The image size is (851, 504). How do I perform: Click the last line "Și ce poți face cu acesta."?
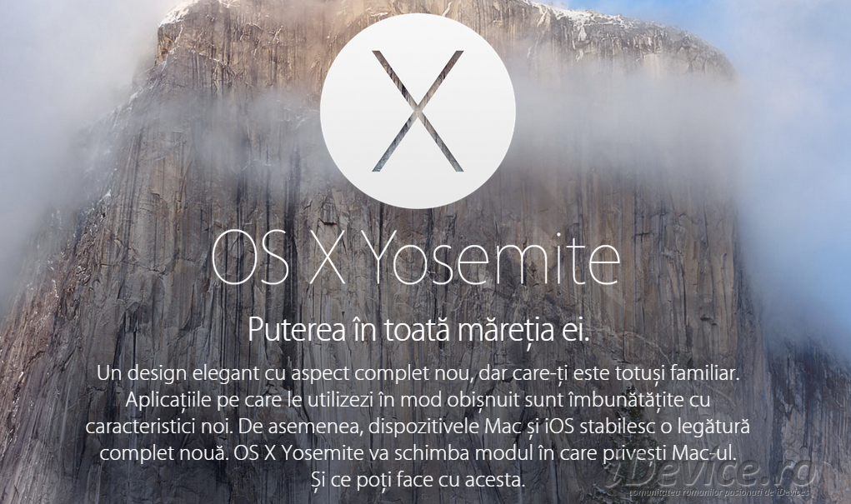pos(418,479)
